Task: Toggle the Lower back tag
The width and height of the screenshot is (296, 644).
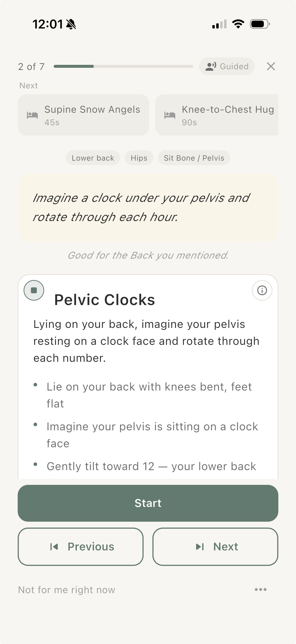Action: click(93, 158)
